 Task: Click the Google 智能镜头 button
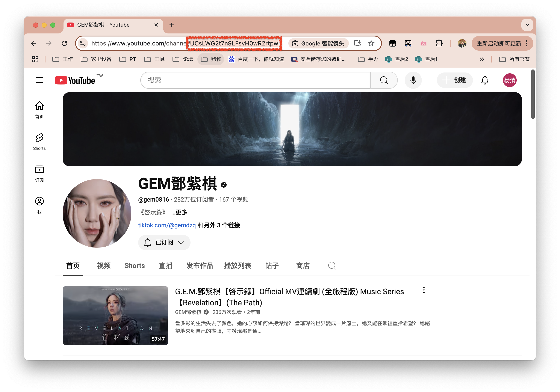(318, 43)
